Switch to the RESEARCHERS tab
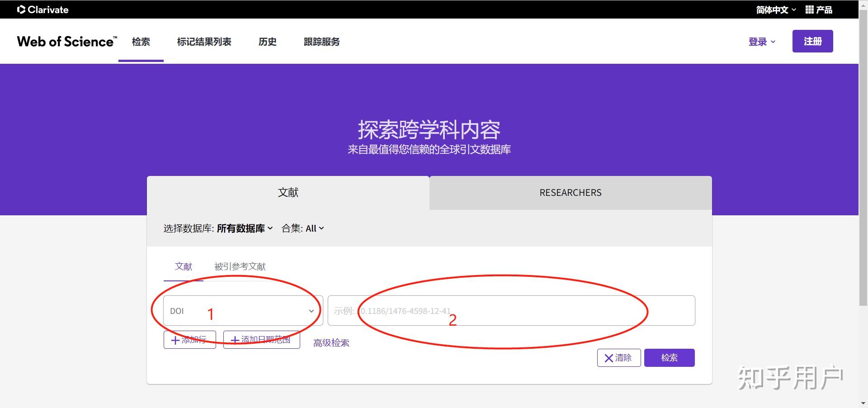The image size is (868, 408). coord(570,193)
